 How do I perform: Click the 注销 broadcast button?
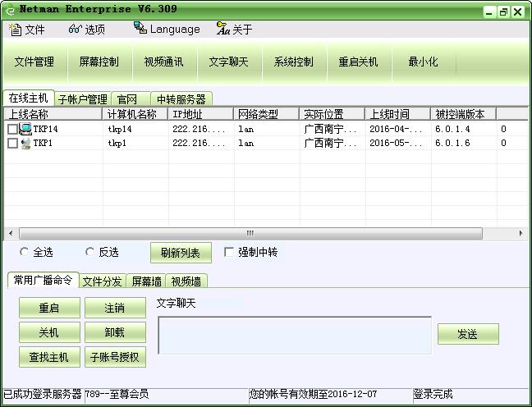pyautogui.click(x=116, y=308)
